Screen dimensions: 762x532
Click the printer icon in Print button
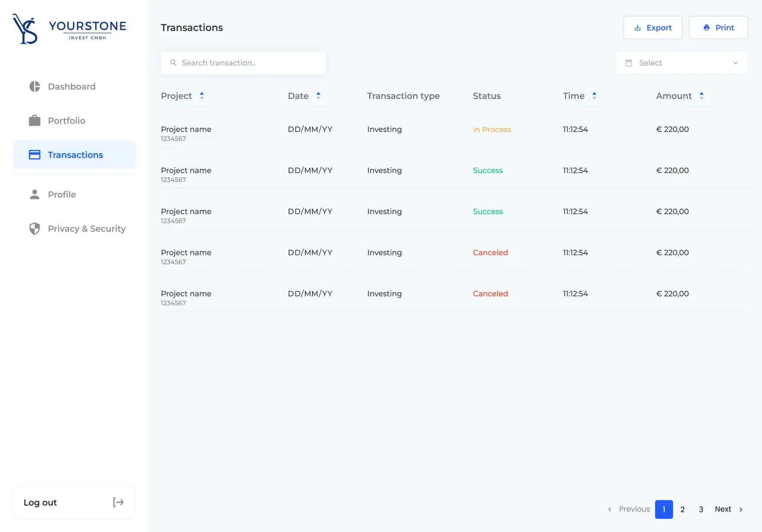pyautogui.click(x=706, y=27)
